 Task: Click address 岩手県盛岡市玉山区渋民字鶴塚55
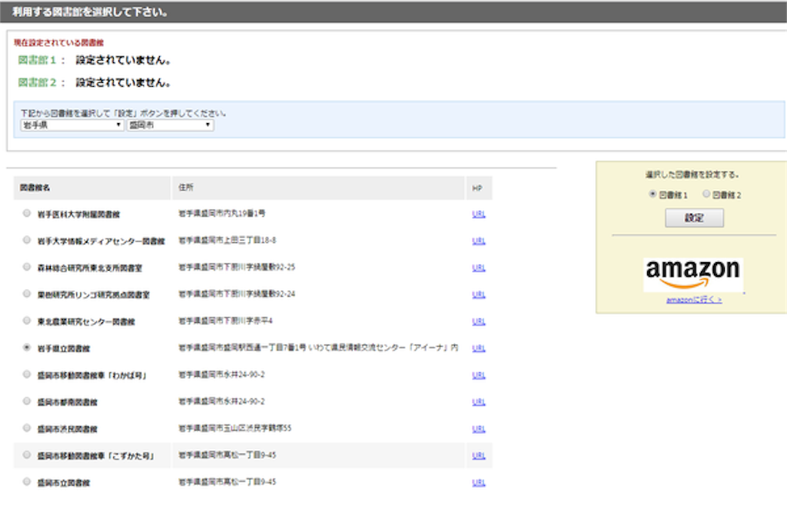coord(235,428)
